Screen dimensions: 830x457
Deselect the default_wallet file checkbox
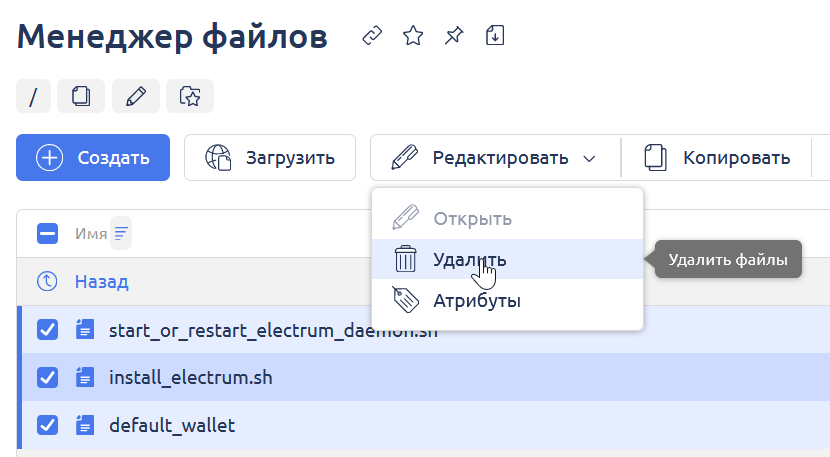point(47,426)
